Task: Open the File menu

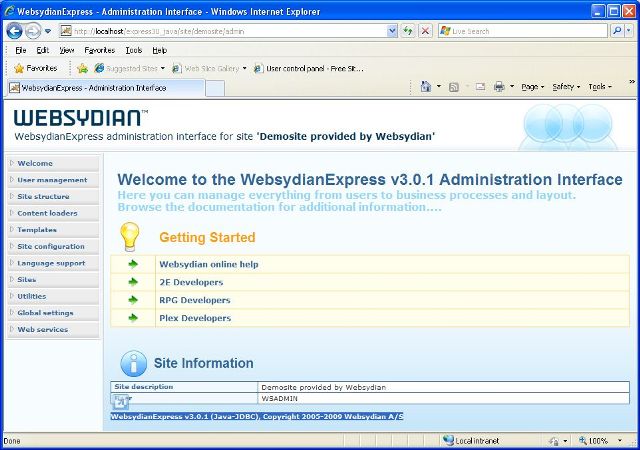Action: (21, 50)
